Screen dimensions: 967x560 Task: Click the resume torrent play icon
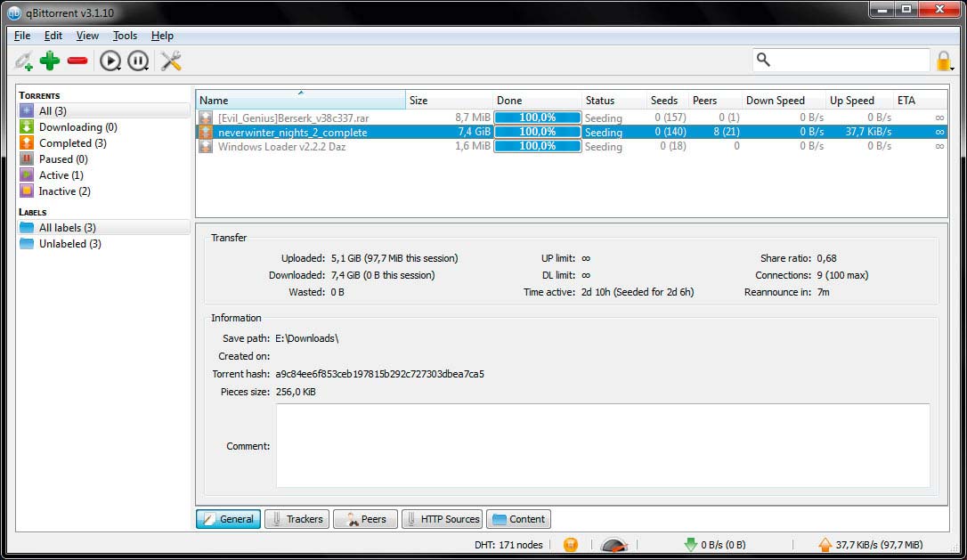(110, 61)
